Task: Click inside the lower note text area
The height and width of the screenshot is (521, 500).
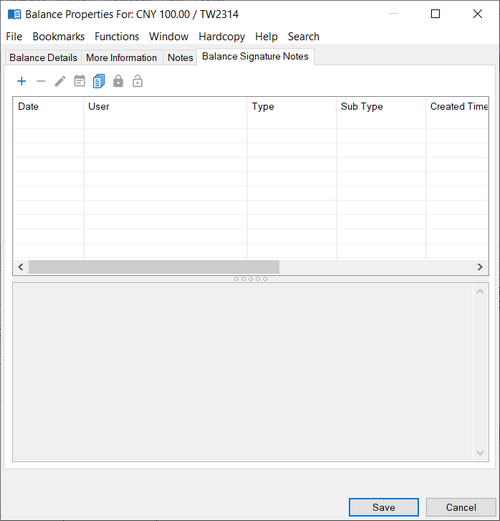Action: (x=243, y=372)
